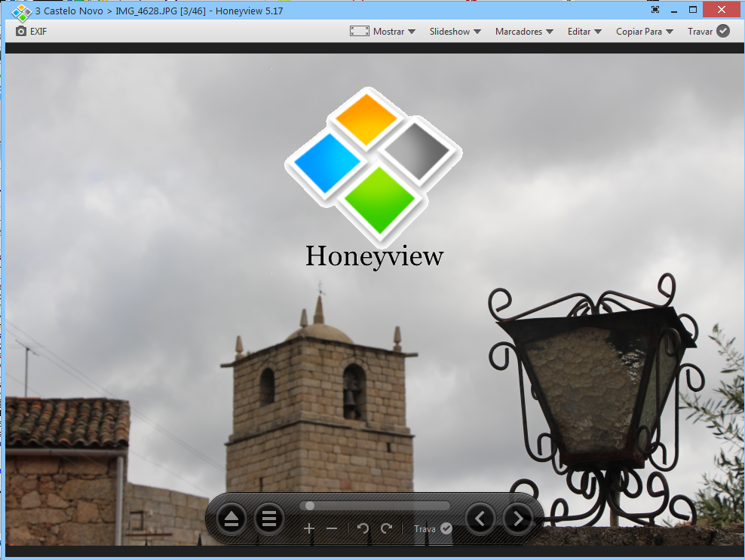Rotate the image clockwise
The image size is (745, 560).
pos(385,528)
